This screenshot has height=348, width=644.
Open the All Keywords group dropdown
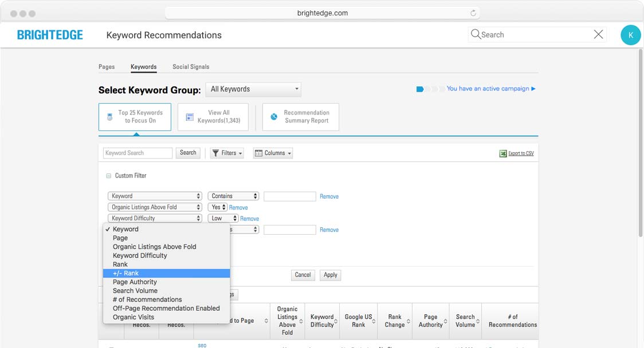[253, 89]
